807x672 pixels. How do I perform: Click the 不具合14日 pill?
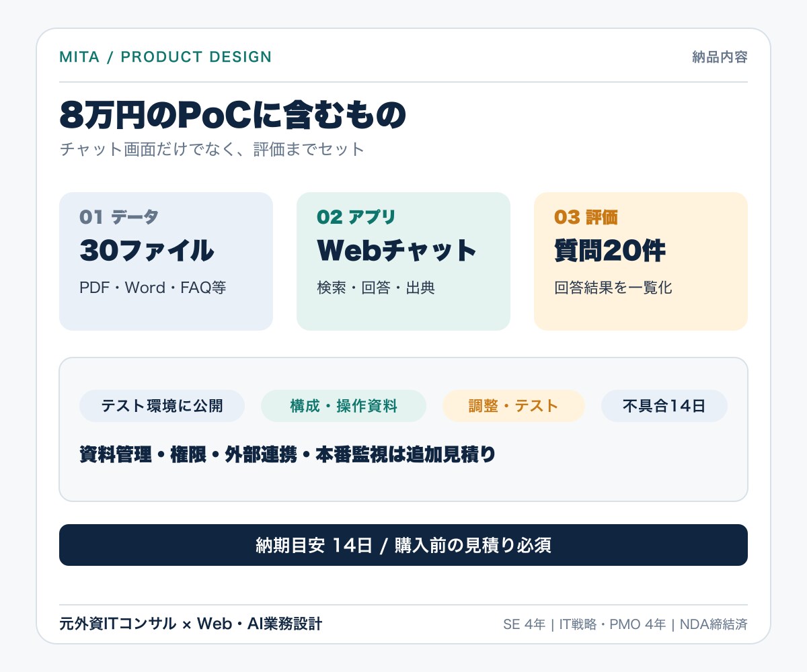pyautogui.click(x=664, y=406)
